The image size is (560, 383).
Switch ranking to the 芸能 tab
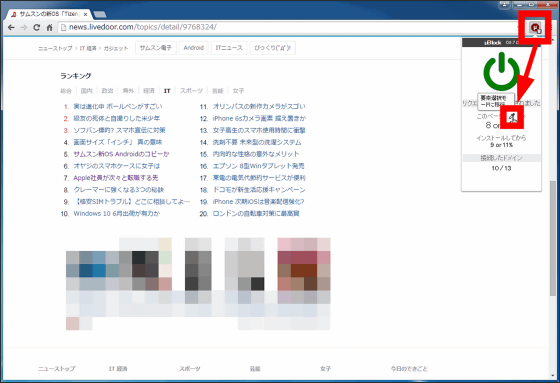click(218, 91)
